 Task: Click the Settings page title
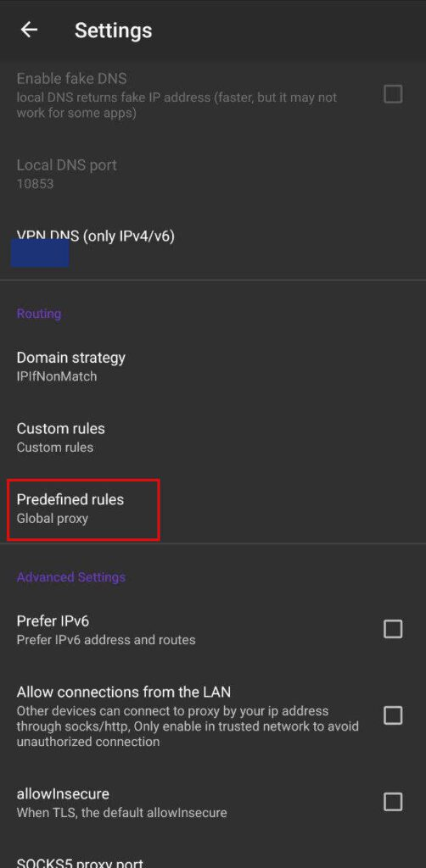(x=113, y=31)
